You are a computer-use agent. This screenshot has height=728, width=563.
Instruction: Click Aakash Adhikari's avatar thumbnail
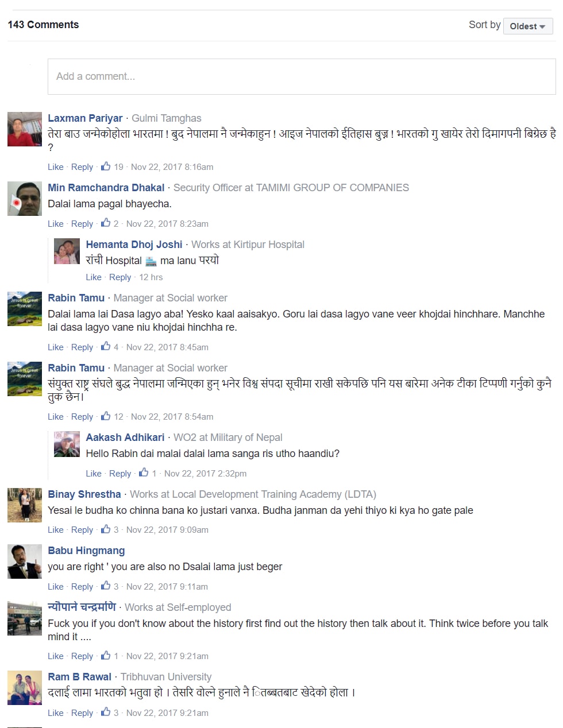[67, 444]
